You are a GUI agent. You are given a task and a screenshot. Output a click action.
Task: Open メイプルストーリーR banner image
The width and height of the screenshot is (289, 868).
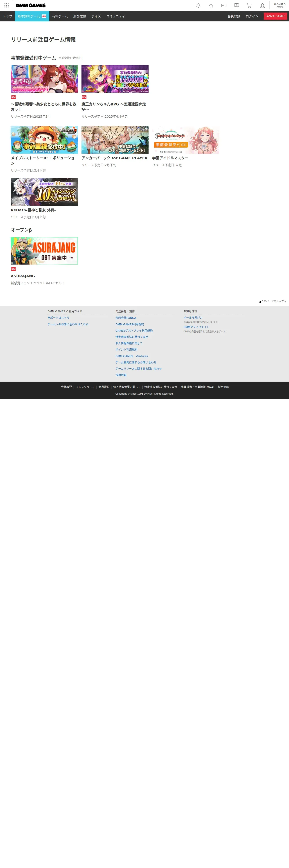[44, 140]
